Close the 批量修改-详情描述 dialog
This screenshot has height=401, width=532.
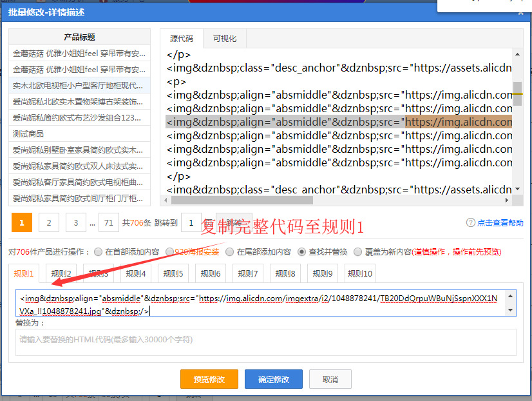coord(521,13)
